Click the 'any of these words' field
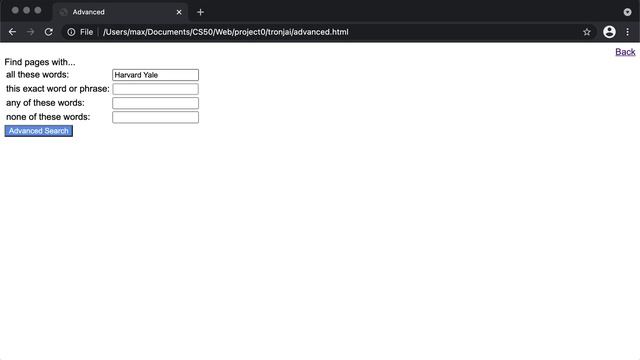 pos(156,103)
